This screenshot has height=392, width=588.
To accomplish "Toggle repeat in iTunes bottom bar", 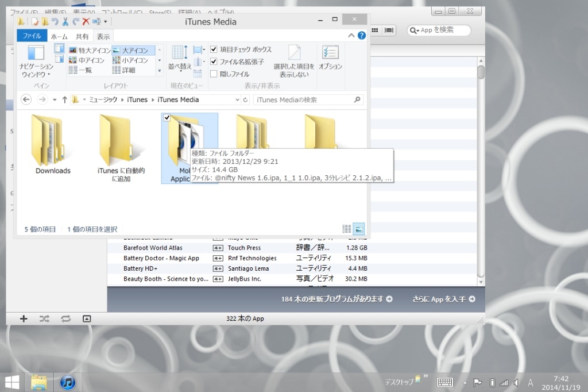I will click(65, 319).
